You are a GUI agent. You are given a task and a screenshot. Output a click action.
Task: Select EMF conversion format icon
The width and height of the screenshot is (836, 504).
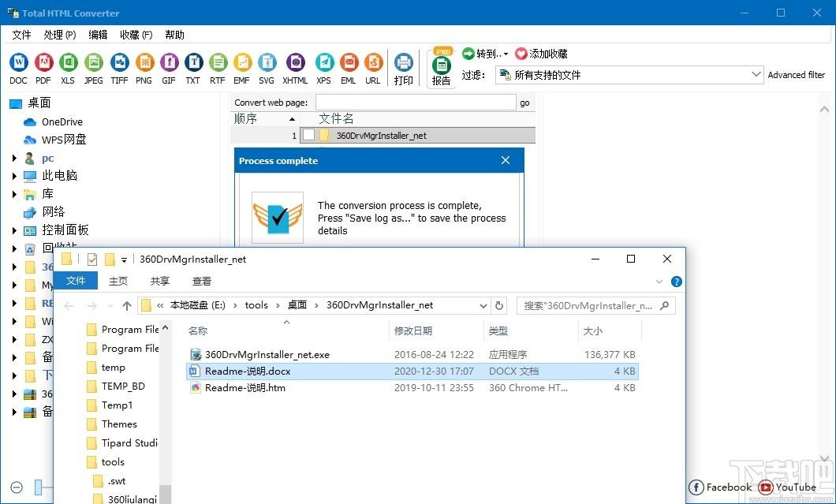coord(242,63)
